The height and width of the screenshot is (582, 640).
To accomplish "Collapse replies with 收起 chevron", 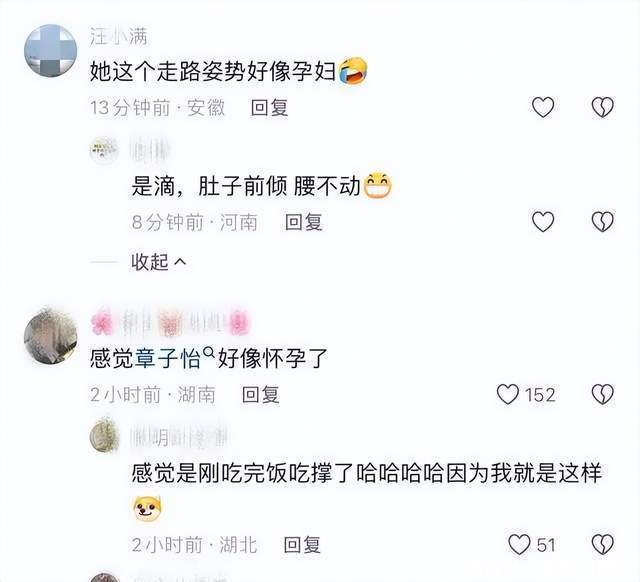I will click(158, 262).
